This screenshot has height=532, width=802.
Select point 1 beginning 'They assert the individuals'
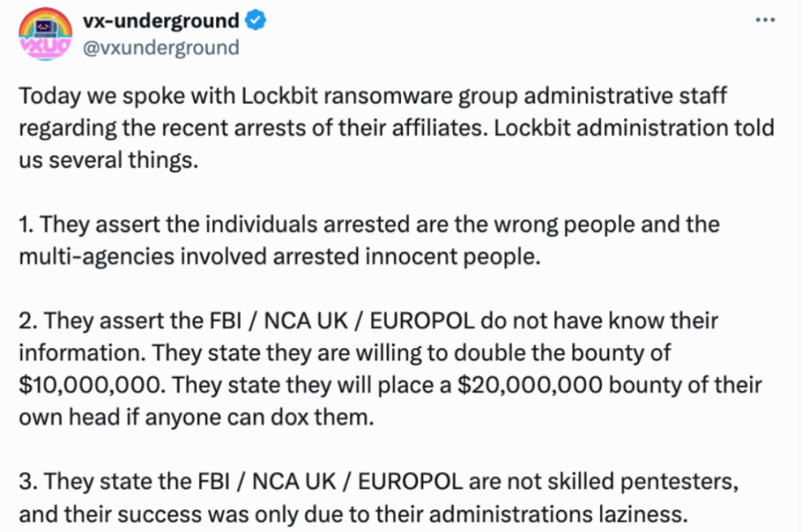pyautogui.click(x=370, y=240)
